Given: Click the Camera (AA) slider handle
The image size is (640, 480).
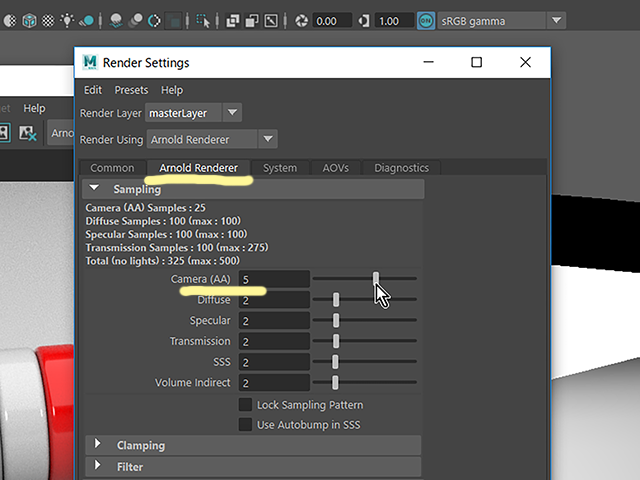Looking at the screenshot, I should 376,279.
